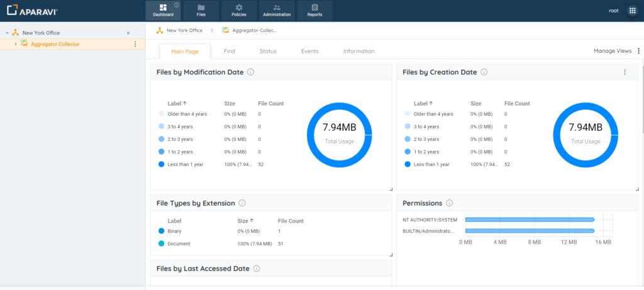This screenshot has height=290, width=644.
Task: Open the Manage Views three-dot menu
Action: coord(639,51)
